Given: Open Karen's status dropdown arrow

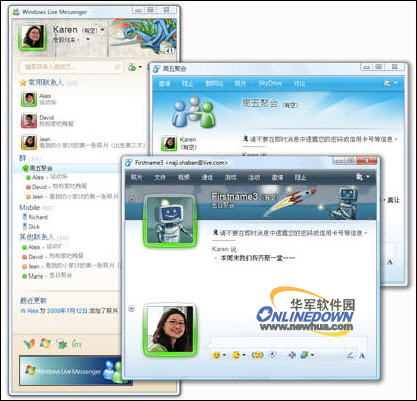Looking at the screenshot, I should [102, 30].
